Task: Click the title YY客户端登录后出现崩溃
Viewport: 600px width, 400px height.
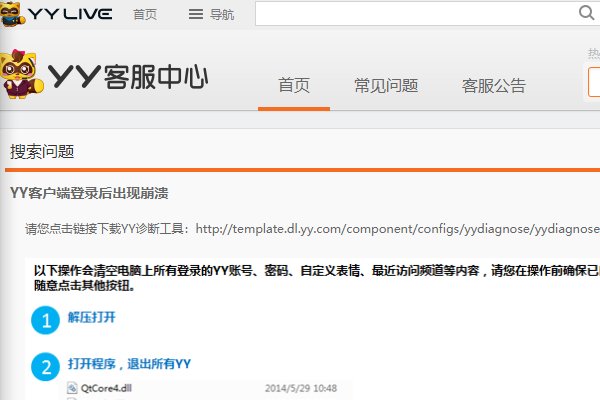Action: (x=89, y=193)
